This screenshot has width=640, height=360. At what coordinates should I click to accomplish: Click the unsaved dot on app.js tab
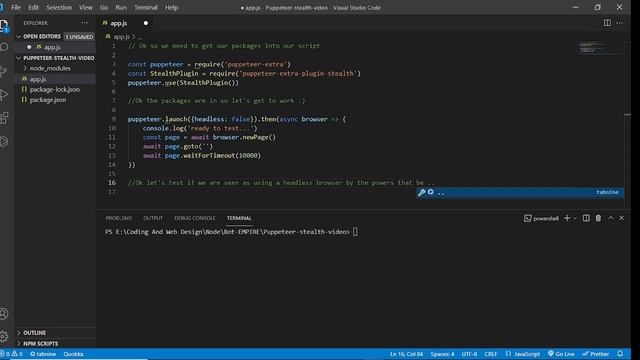pos(146,23)
